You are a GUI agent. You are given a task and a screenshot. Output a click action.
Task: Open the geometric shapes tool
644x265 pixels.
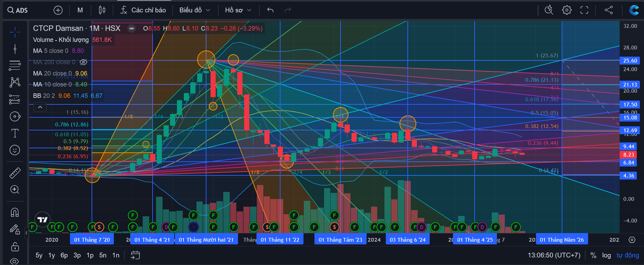(15, 116)
